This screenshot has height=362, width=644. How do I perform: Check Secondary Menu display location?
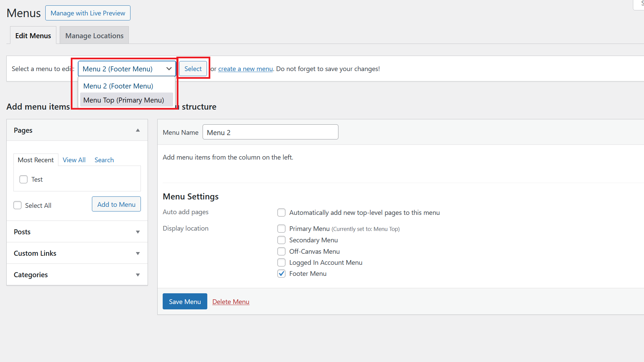tap(281, 240)
